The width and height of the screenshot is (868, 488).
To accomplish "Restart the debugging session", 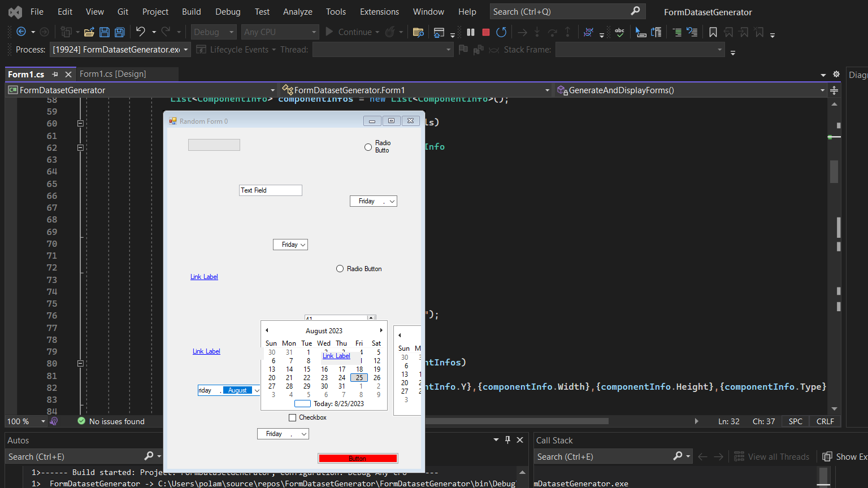I will tap(501, 32).
